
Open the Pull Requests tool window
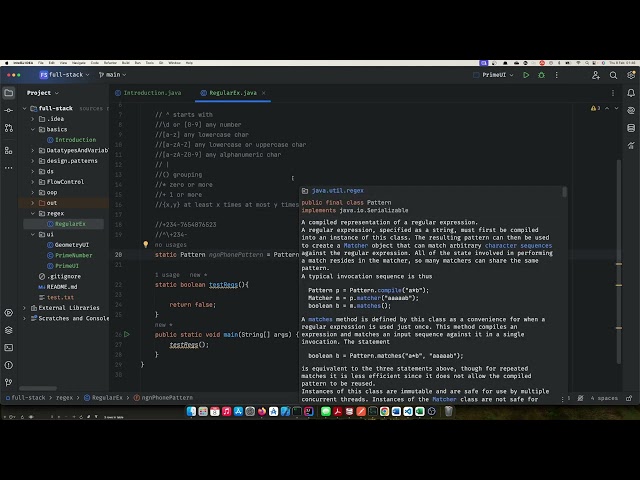coord(9,128)
